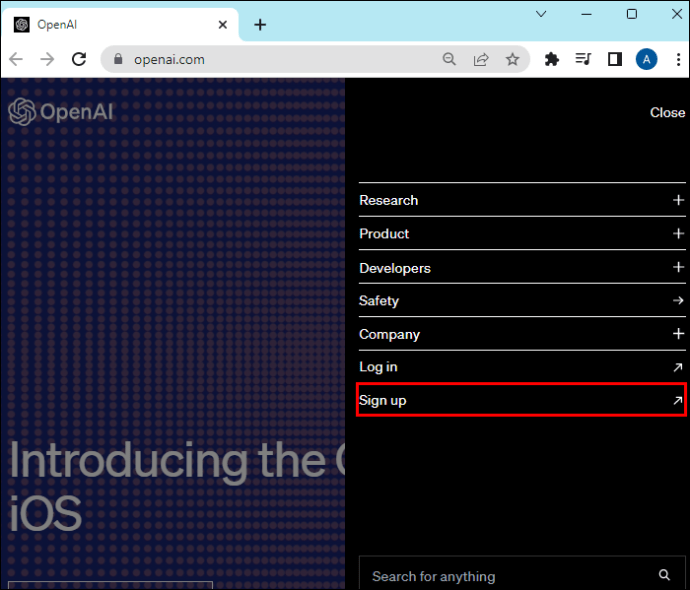Screen dimensions: 690x590
Task: Focus the Search for anything field
Action: (x=522, y=574)
